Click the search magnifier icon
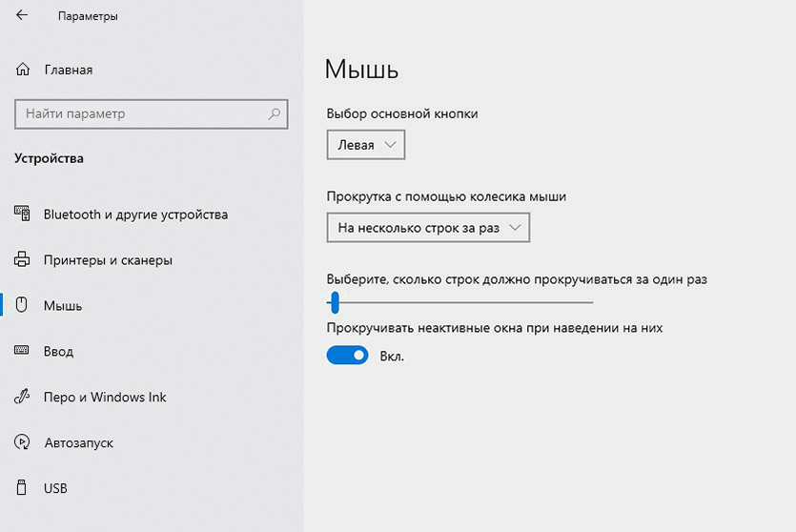Viewport: 796px width, 532px height. click(x=275, y=114)
